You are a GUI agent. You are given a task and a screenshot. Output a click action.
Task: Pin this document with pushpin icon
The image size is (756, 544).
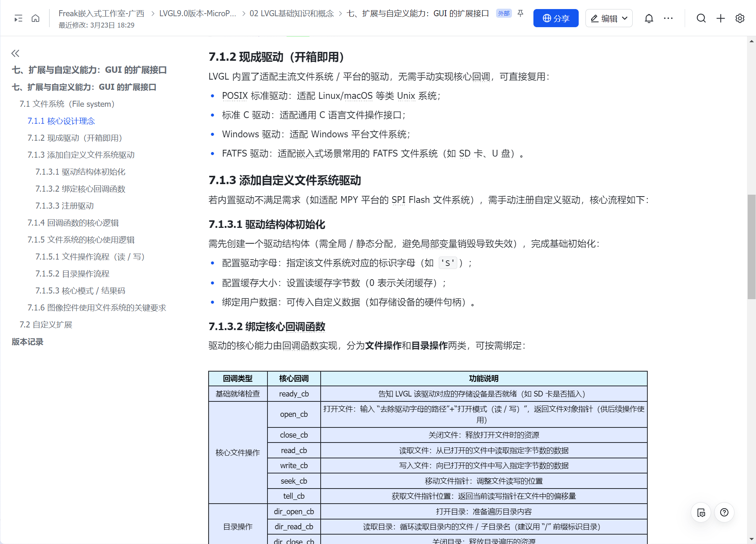click(x=520, y=14)
